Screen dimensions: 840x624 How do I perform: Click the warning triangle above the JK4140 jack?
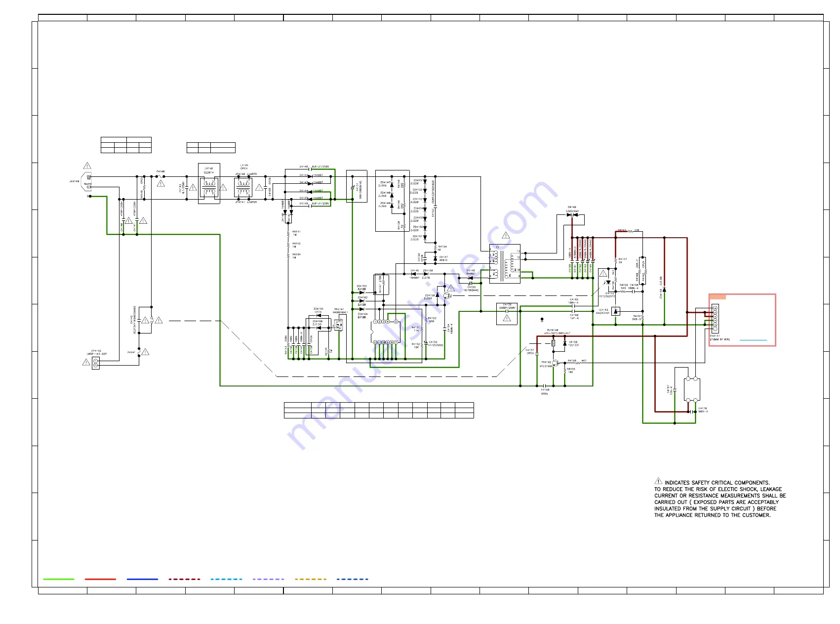(x=87, y=166)
